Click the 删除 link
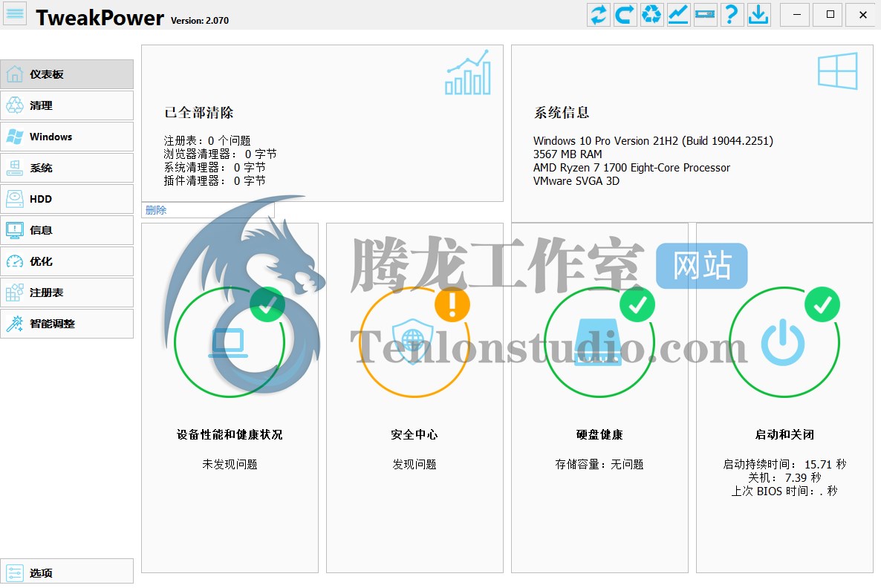This screenshot has height=588, width=881. 156,210
